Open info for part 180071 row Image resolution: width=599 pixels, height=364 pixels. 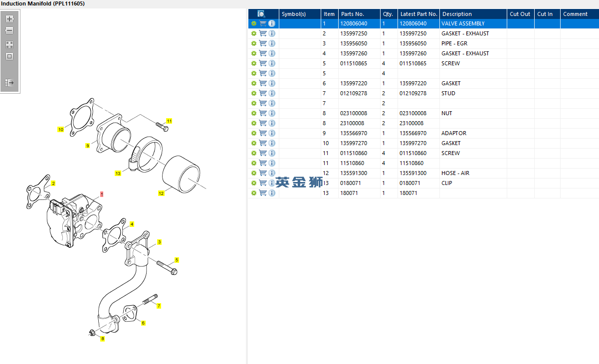pos(272,193)
